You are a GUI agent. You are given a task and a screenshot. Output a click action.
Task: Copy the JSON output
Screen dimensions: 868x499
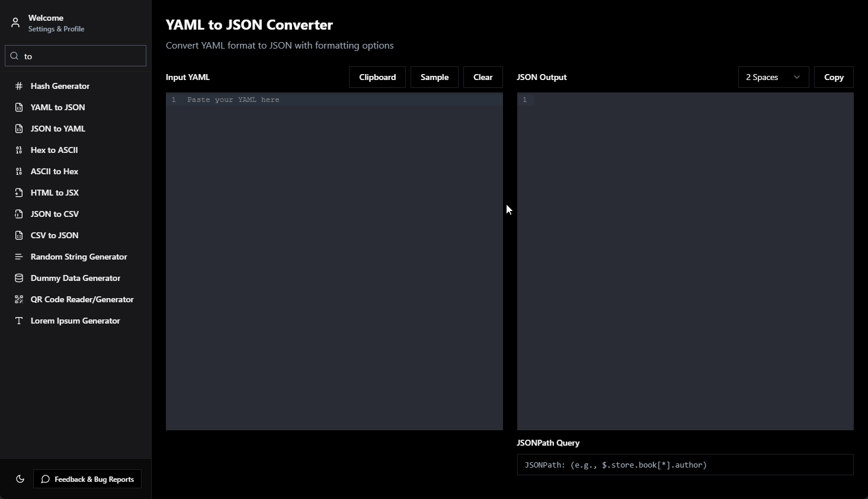pyautogui.click(x=834, y=77)
